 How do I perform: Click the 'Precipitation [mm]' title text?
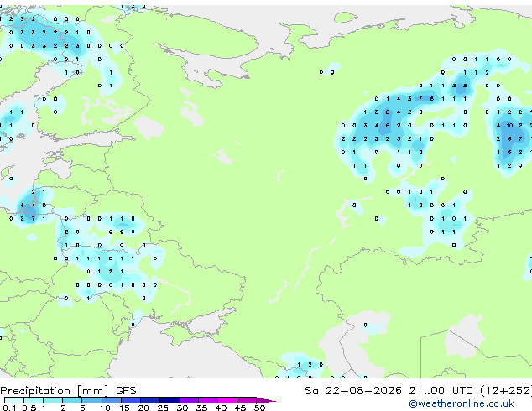click(55, 391)
